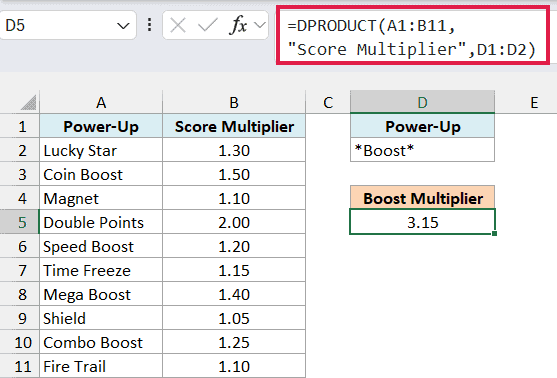This screenshot has height=378, width=557.
Task: Click the 1.25 multiplier cell
Action: click(x=234, y=342)
